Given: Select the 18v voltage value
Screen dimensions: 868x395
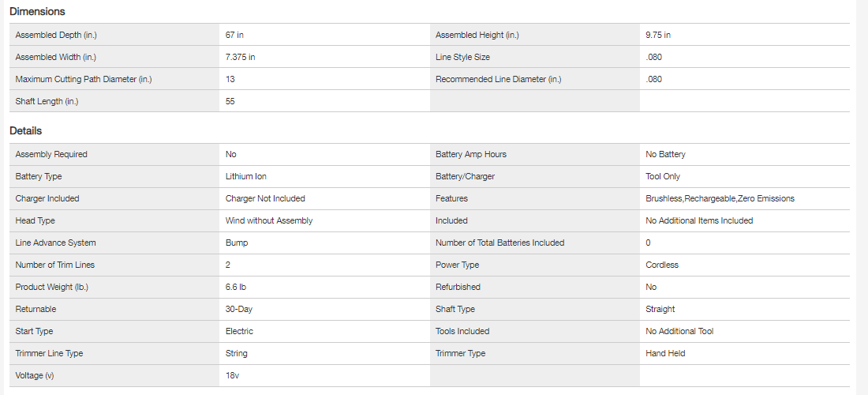Looking at the screenshot, I should [x=232, y=376].
